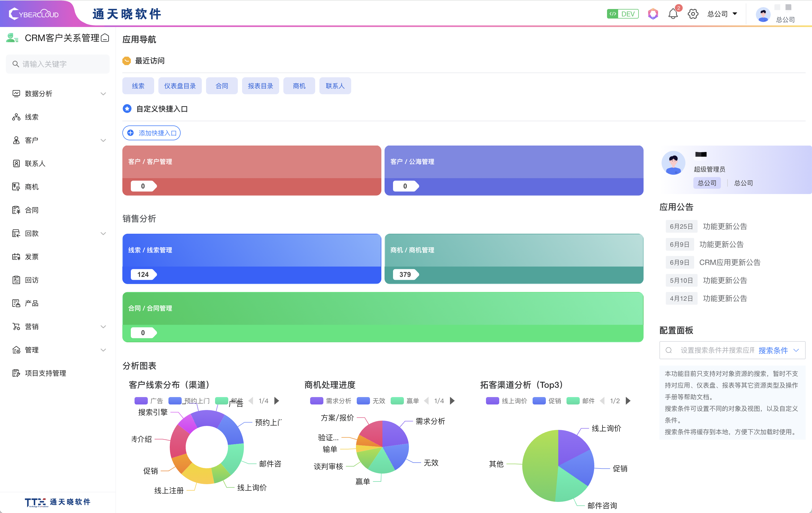Image resolution: width=812 pixels, height=513 pixels.
Task: Open the 报表目录 recent visit tab
Action: 260,86
